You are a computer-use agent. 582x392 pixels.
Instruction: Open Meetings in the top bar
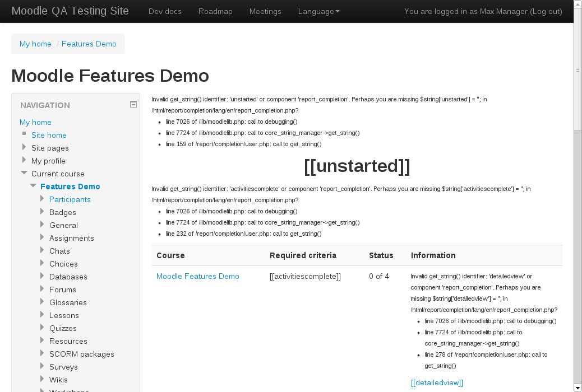[265, 12]
